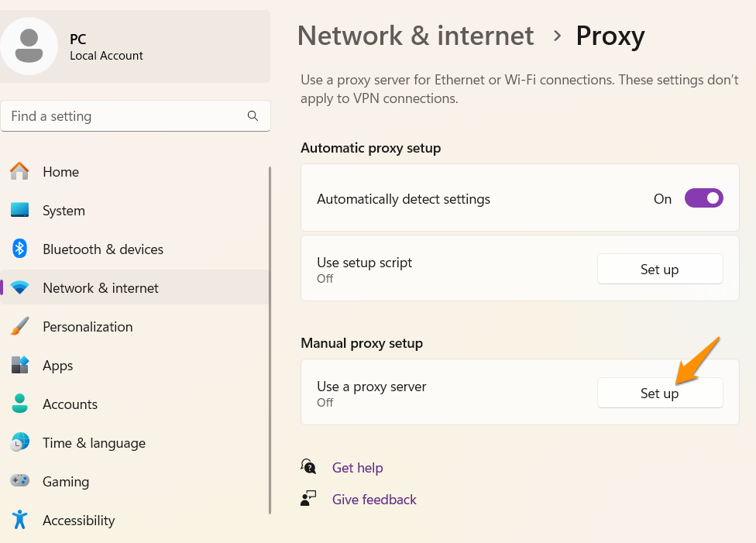Click the System monitor icon
The width and height of the screenshot is (756, 543).
coord(19,210)
